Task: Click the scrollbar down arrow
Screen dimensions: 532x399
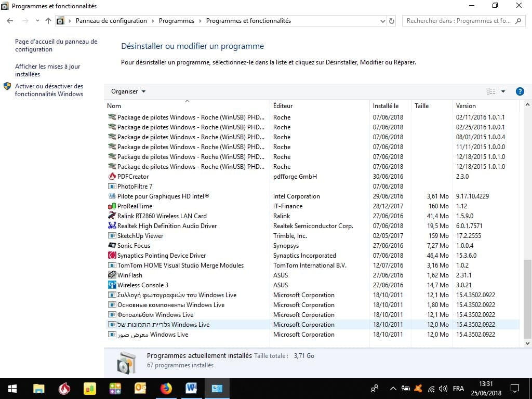Action: 527,343
